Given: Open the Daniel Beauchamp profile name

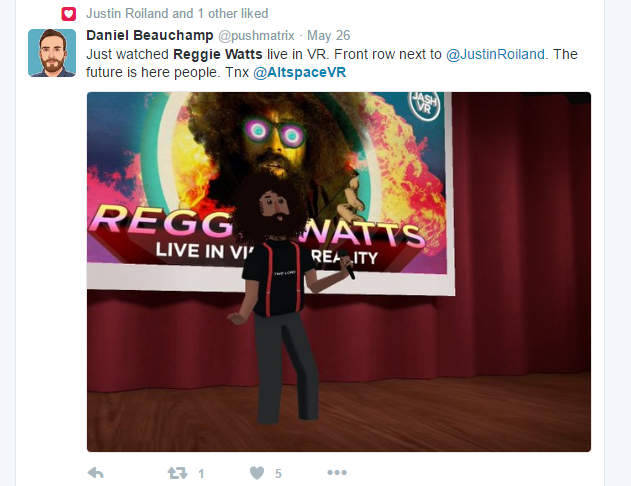Looking at the screenshot, I should (x=150, y=35).
